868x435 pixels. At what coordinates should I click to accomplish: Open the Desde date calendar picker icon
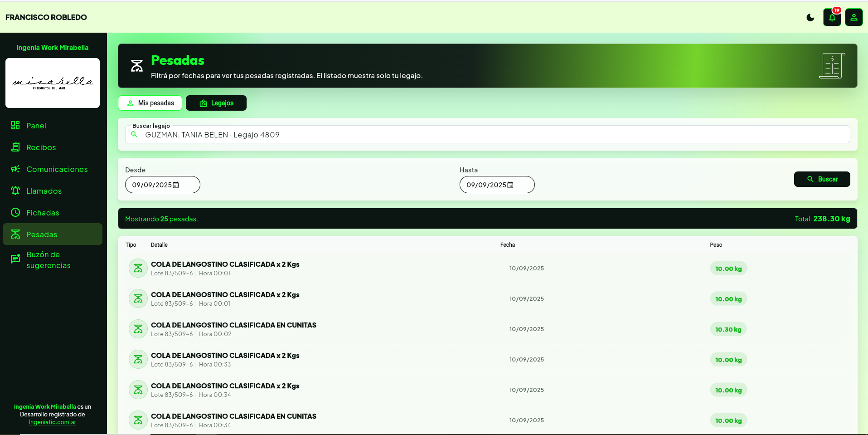click(176, 185)
